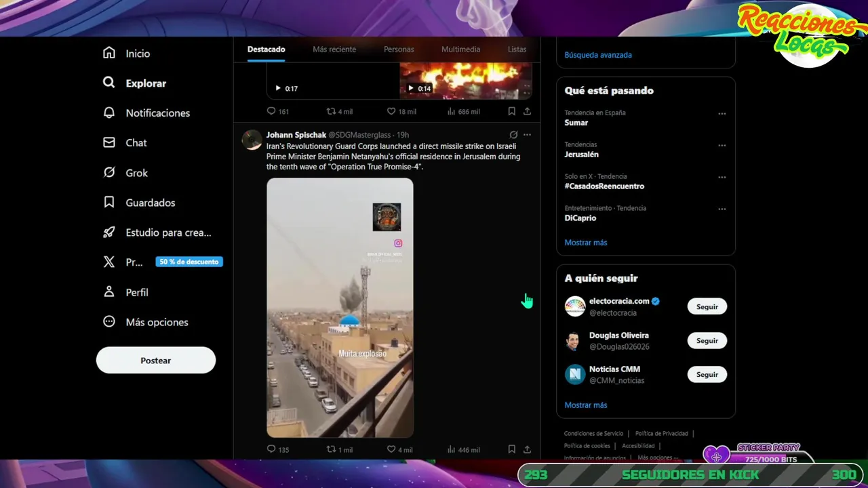Open the Personas tab
The height and width of the screenshot is (488, 868).
399,49
